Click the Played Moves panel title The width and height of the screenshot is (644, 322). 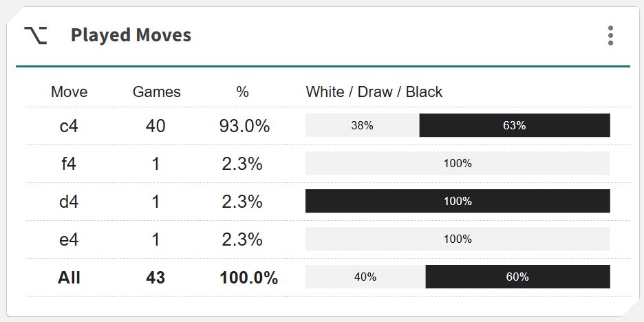pyautogui.click(x=131, y=36)
